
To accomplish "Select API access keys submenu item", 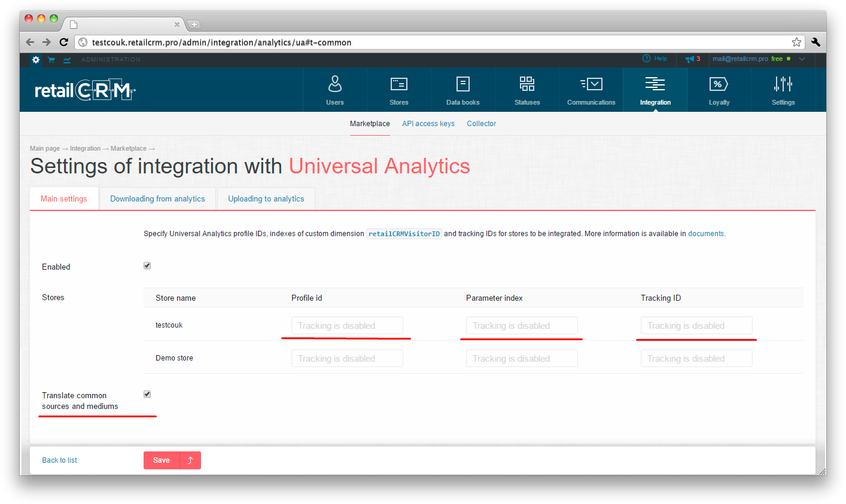I will click(428, 124).
